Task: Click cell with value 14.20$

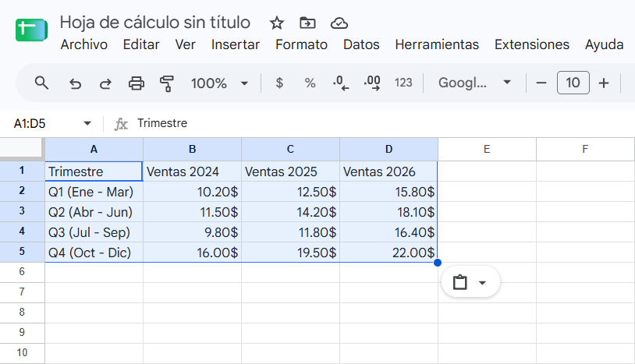Action: point(290,211)
